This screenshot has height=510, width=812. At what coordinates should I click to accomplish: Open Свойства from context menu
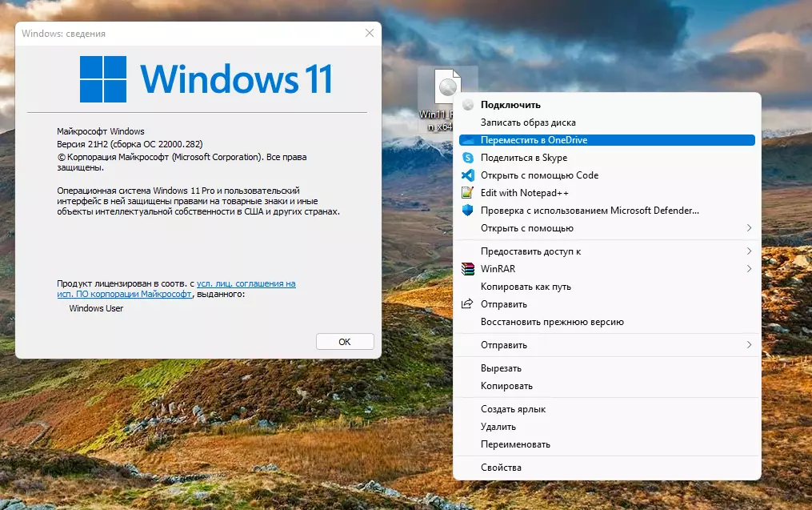pos(607,467)
